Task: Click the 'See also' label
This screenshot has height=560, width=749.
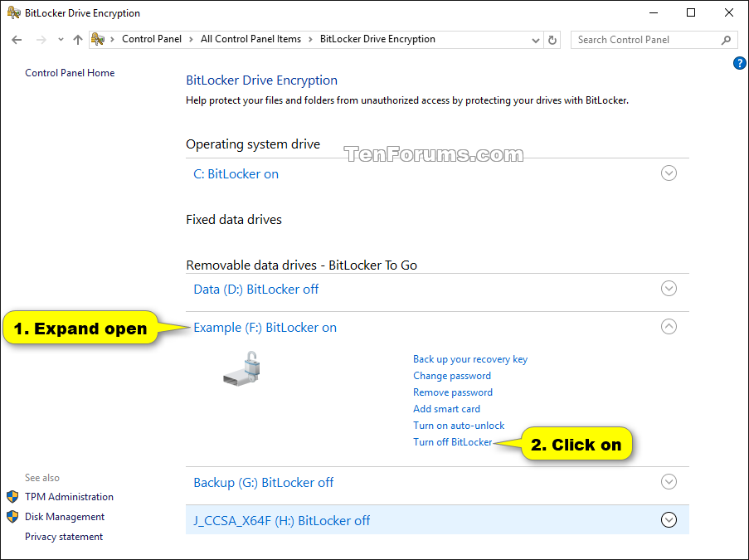Action: pos(42,478)
